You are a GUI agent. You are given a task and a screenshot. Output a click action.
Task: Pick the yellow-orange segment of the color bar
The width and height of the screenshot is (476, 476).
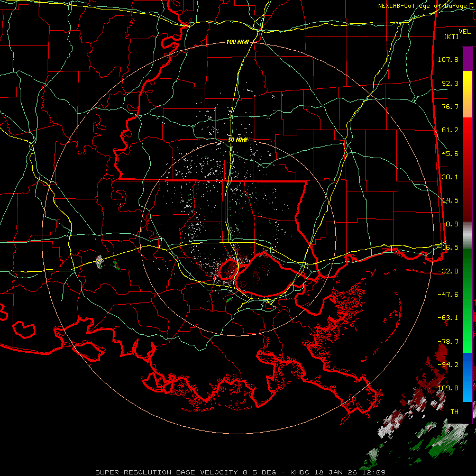point(467,94)
